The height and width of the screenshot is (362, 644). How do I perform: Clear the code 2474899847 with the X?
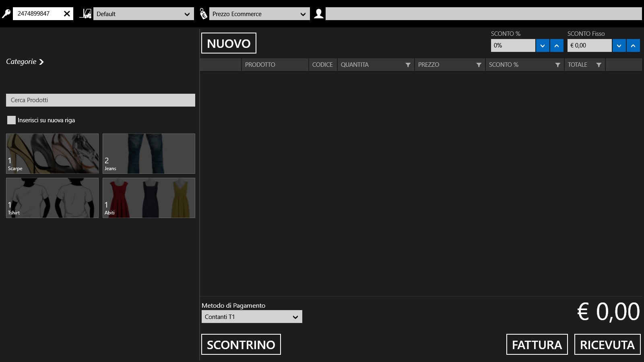(67, 14)
